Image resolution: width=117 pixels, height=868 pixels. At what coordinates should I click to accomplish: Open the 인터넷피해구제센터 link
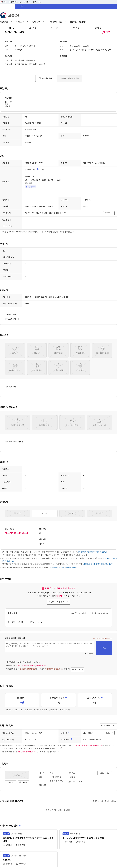pos(31,665)
